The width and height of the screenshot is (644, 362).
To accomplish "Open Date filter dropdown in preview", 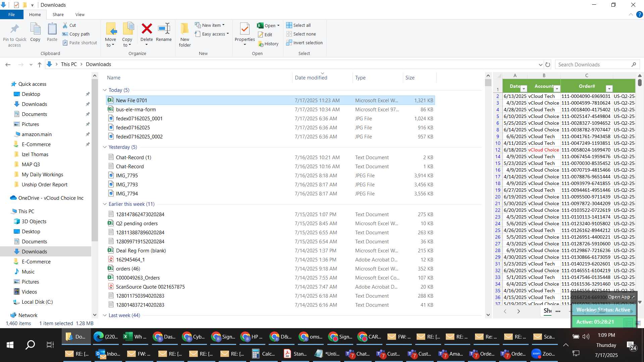I will tap(524, 88).
